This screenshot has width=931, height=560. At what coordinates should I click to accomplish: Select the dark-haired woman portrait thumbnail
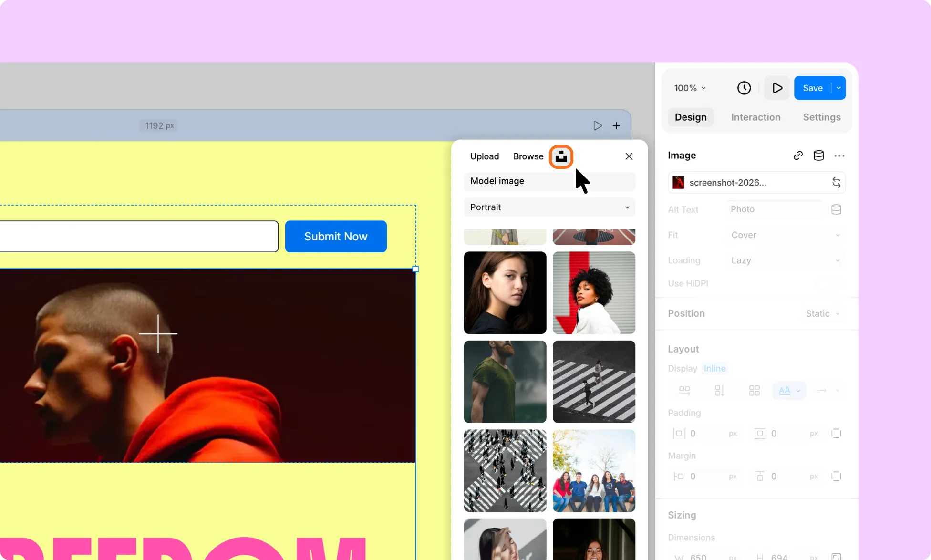click(505, 293)
